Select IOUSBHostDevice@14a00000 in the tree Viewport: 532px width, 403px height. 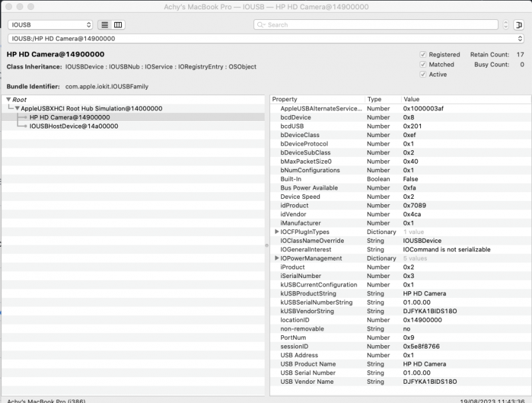coord(74,126)
